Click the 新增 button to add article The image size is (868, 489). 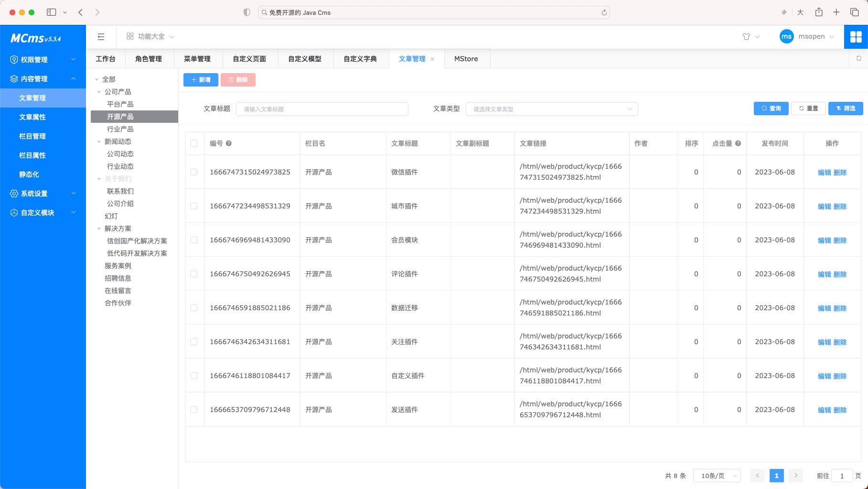(200, 79)
